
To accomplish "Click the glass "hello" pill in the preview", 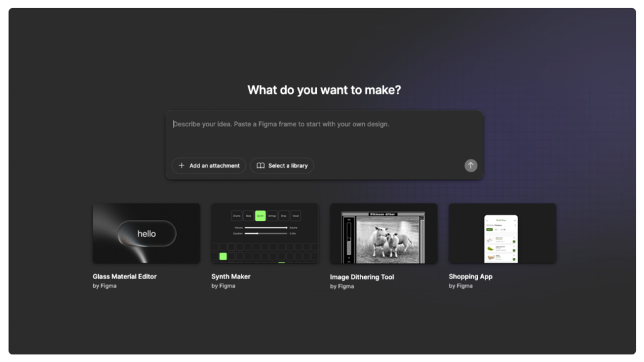I will click(x=147, y=234).
